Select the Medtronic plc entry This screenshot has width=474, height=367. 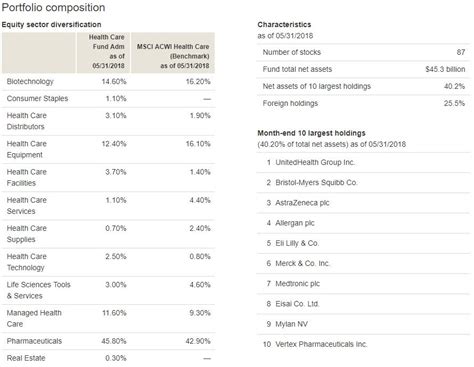point(297,284)
